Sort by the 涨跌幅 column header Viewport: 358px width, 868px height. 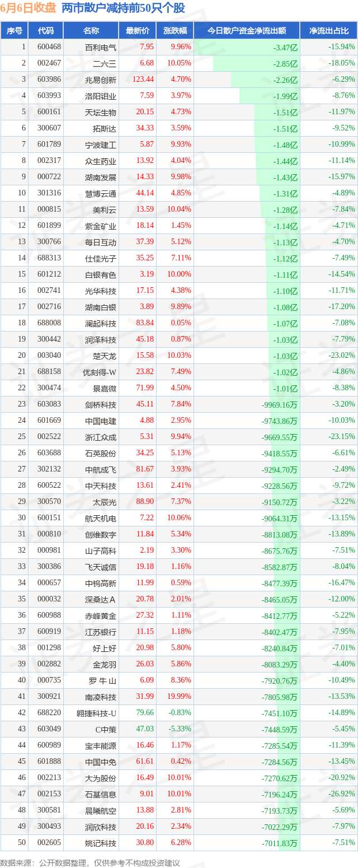coord(175,31)
